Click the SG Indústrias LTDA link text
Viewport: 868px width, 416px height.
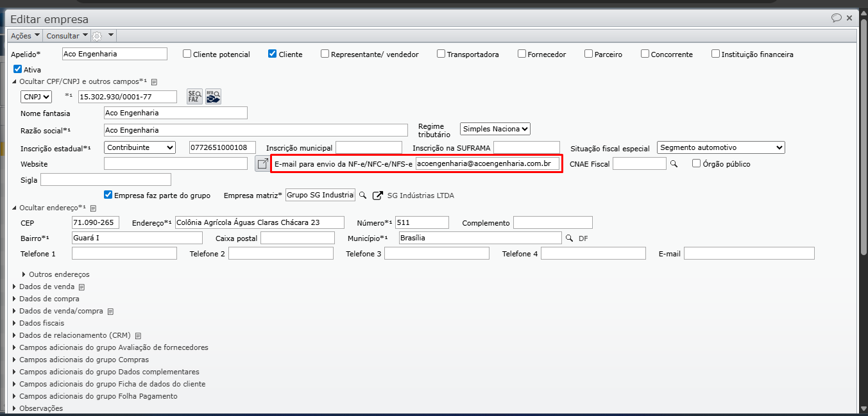click(x=421, y=196)
